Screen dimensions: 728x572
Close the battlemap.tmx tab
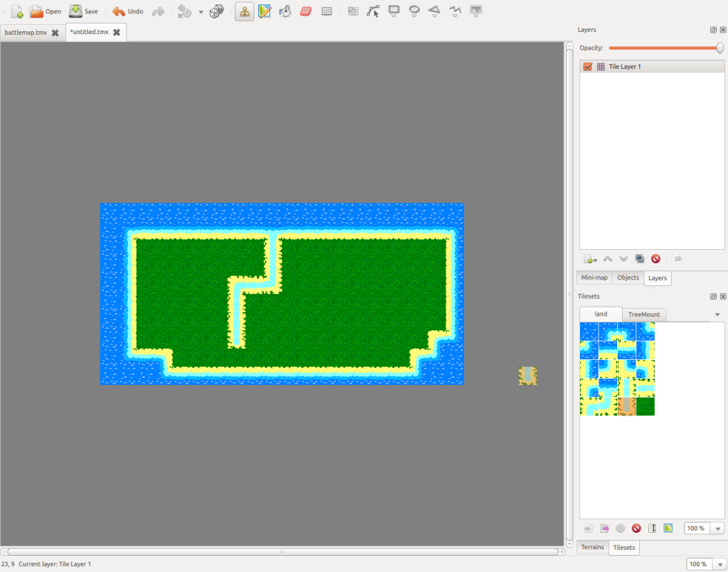click(x=55, y=33)
